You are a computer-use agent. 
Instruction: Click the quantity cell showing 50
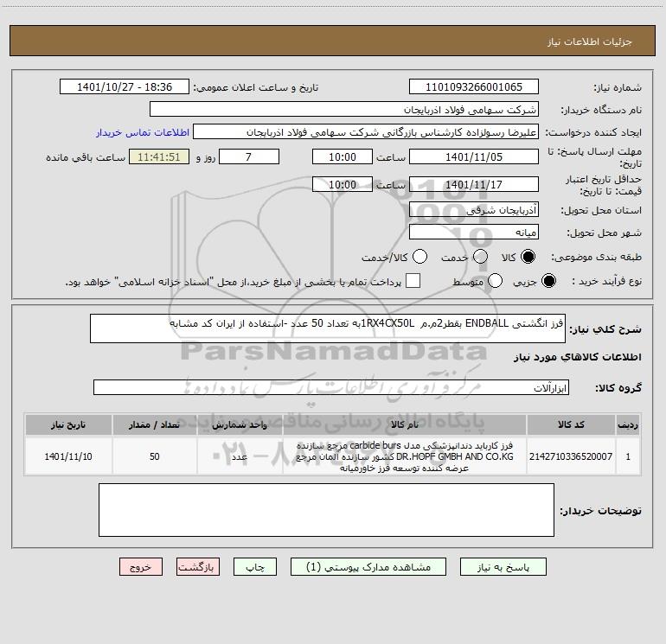[x=154, y=456]
